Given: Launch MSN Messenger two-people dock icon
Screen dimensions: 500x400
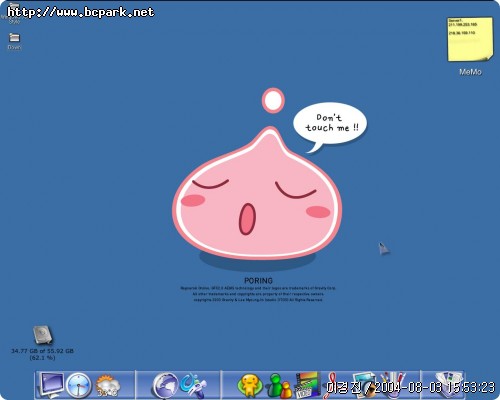Looking at the screenshot, I should click(279, 386).
